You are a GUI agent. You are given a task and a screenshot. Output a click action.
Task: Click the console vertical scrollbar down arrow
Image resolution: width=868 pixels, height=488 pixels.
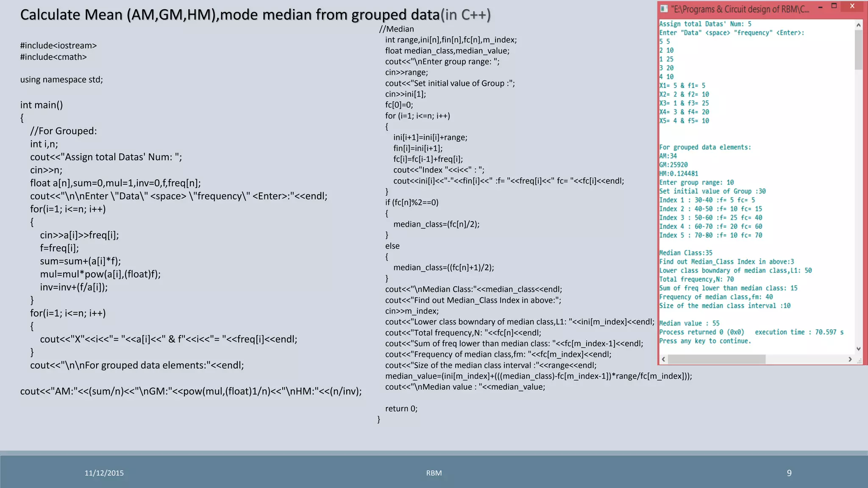858,349
